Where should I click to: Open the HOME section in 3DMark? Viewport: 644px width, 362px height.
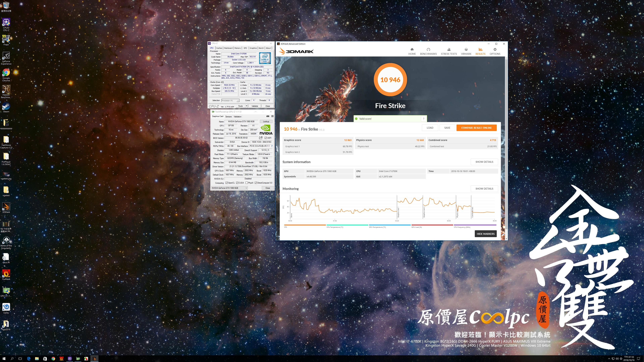click(x=412, y=51)
